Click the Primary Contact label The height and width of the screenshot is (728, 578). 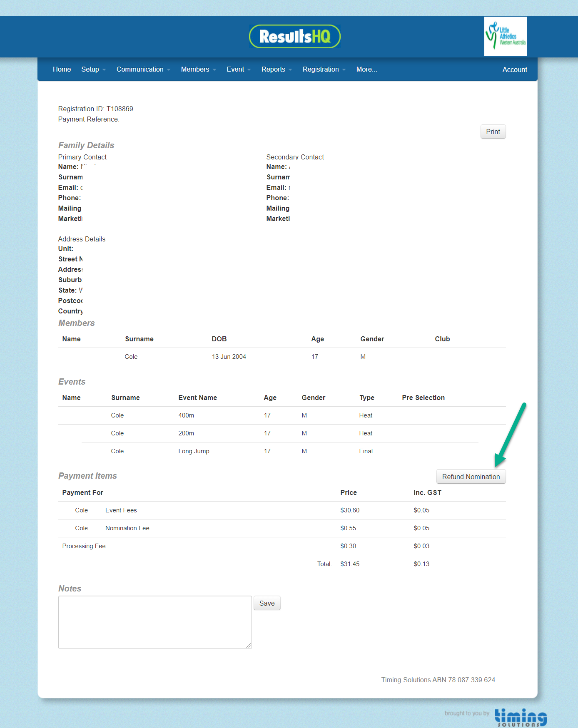(x=82, y=157)
